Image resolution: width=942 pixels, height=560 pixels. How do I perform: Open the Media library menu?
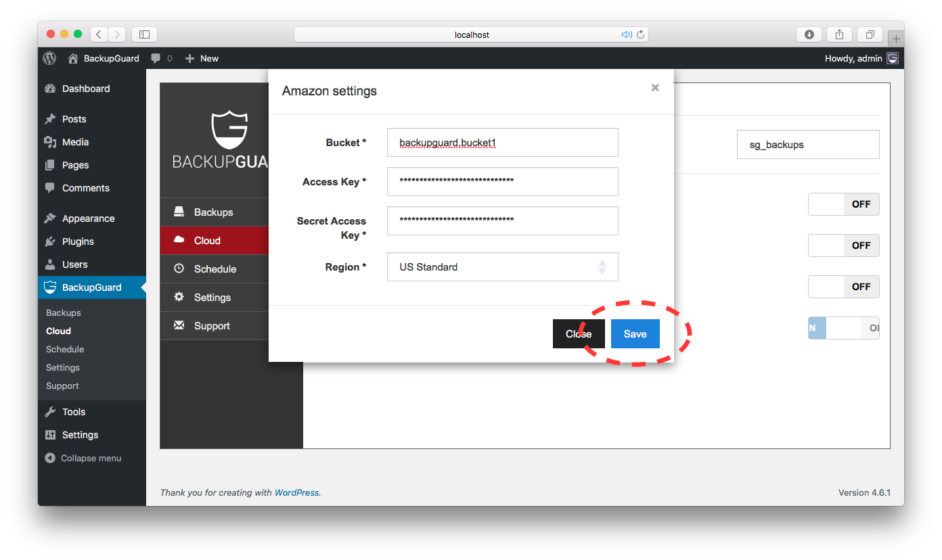click(x=92, y=142)
